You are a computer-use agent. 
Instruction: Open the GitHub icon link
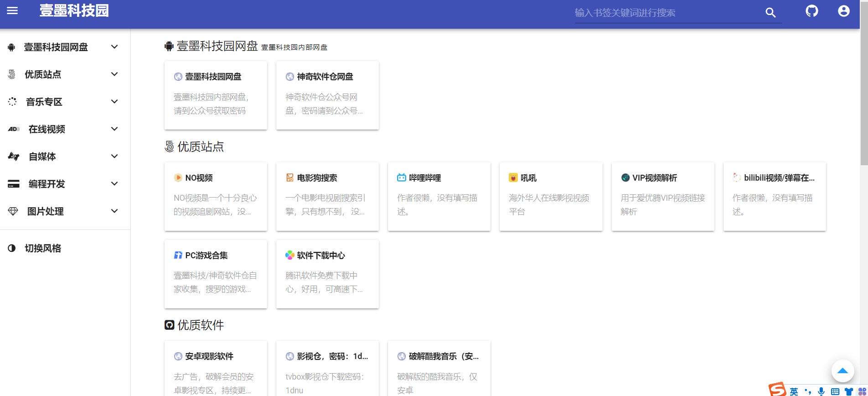click(811, 11)
